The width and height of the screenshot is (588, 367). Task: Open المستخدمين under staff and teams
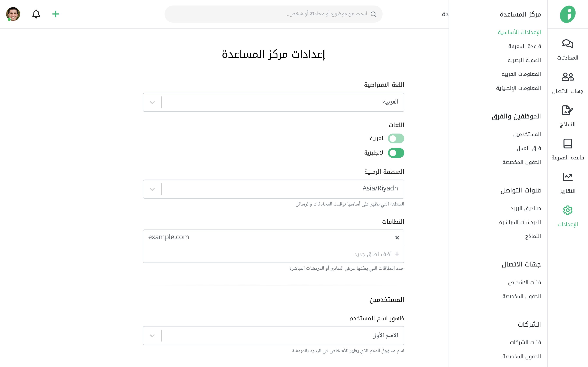[527, 134]
